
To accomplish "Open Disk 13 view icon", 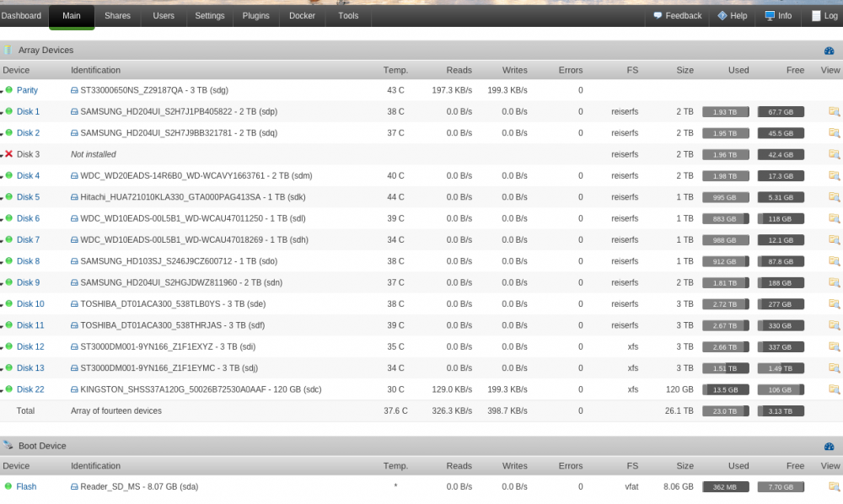I will [834, 368].
